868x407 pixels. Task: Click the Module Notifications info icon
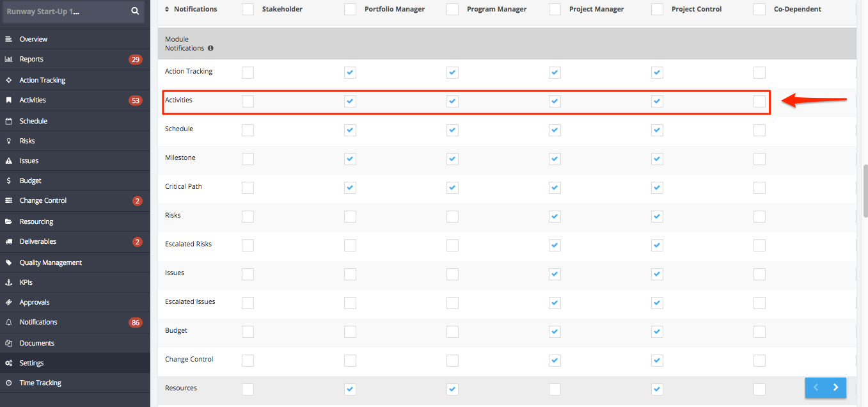pyautogui.click(x=210, y=48)
